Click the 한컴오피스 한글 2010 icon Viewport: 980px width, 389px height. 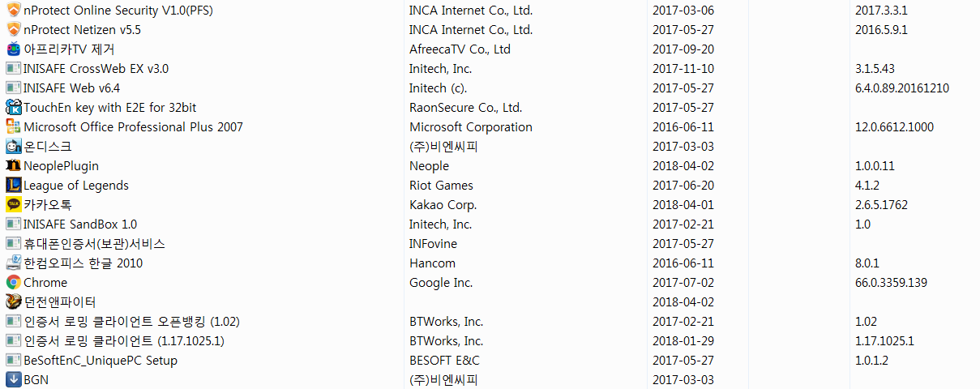click(x=13, y=263)
